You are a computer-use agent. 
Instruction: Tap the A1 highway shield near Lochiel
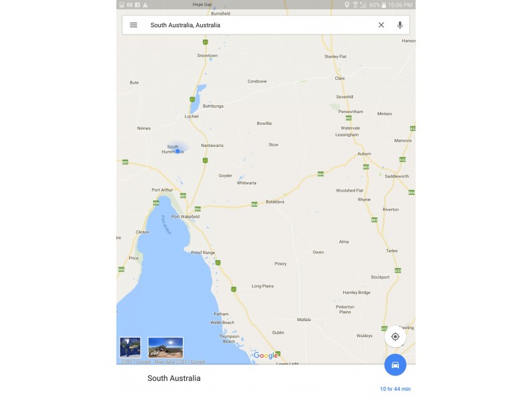[192, 99]
